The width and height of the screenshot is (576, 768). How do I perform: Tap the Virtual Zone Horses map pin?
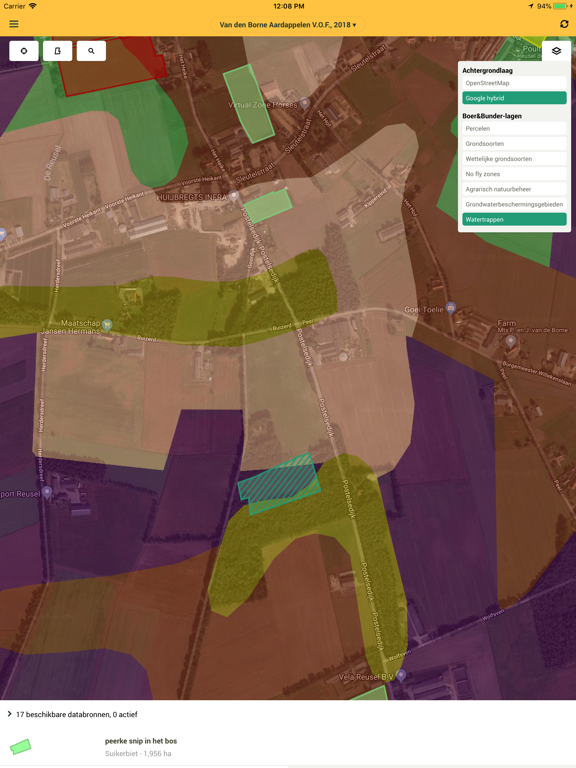(305, 103)
